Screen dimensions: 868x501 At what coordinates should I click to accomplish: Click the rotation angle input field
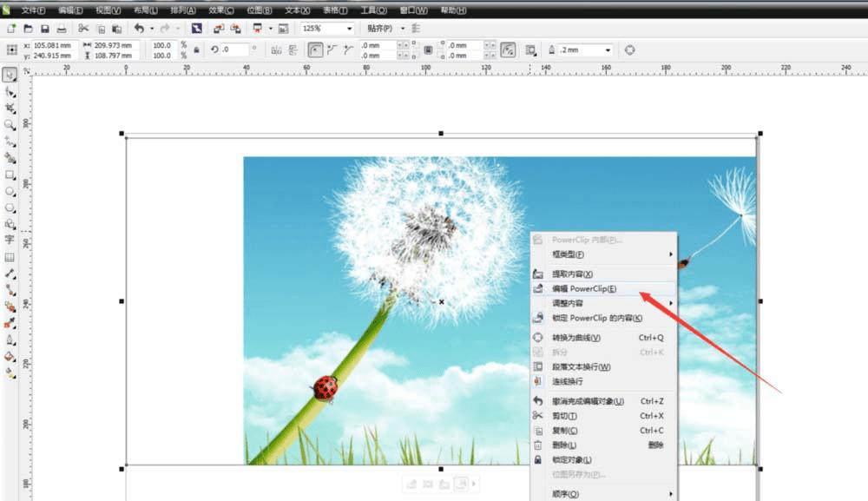234,49
